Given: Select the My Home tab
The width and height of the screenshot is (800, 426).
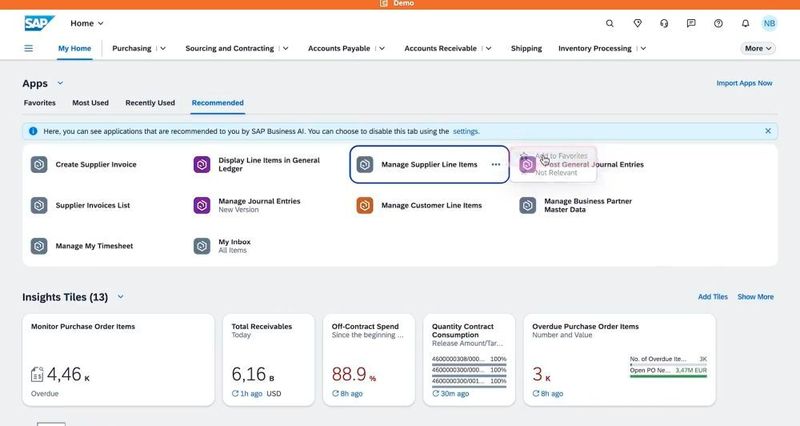Looking at the screenshot, I should 74,48.
